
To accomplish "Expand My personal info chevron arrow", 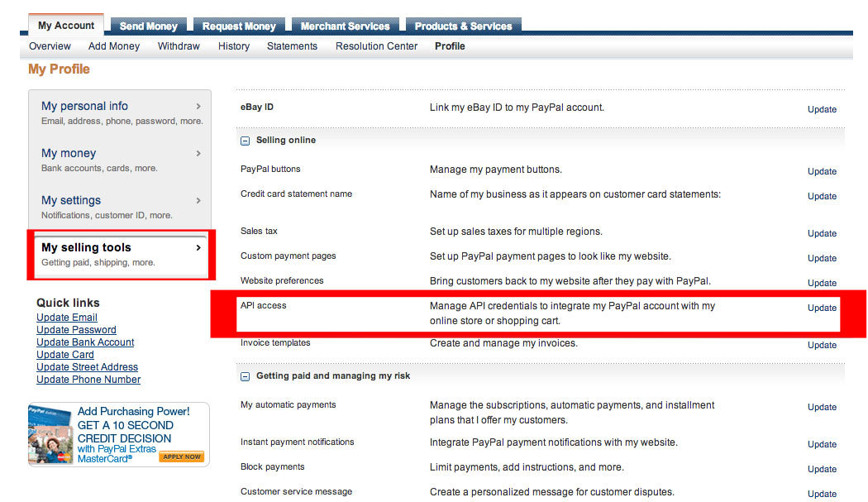I will coord(198,106).
